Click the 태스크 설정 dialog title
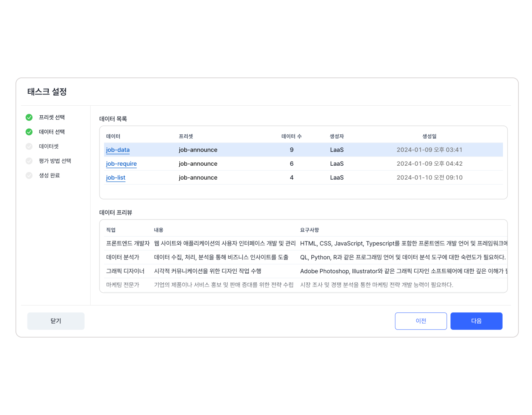 pyautogui.click(x=47, y=92)
